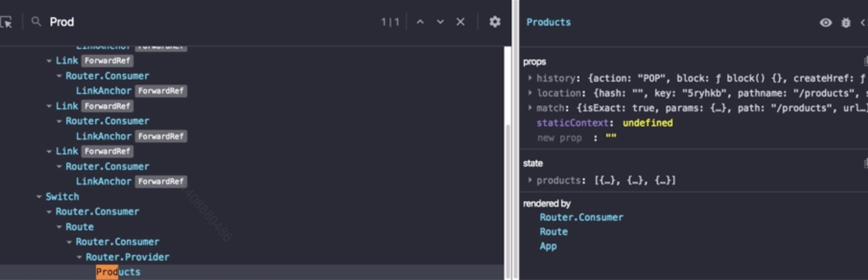Expand the products state array
This screenshot has width=868, height=280.
point(530,180)
